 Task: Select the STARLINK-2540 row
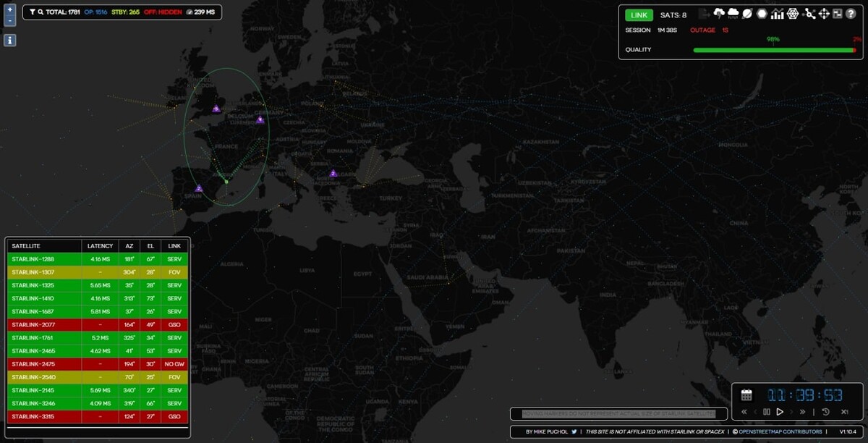(98, 377)
